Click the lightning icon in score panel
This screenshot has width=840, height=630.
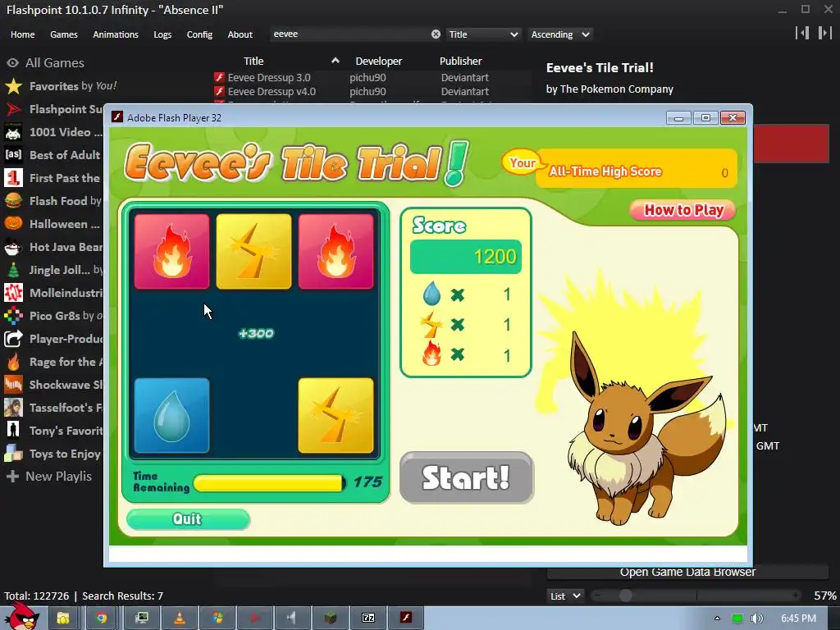(x=431, y=324)
